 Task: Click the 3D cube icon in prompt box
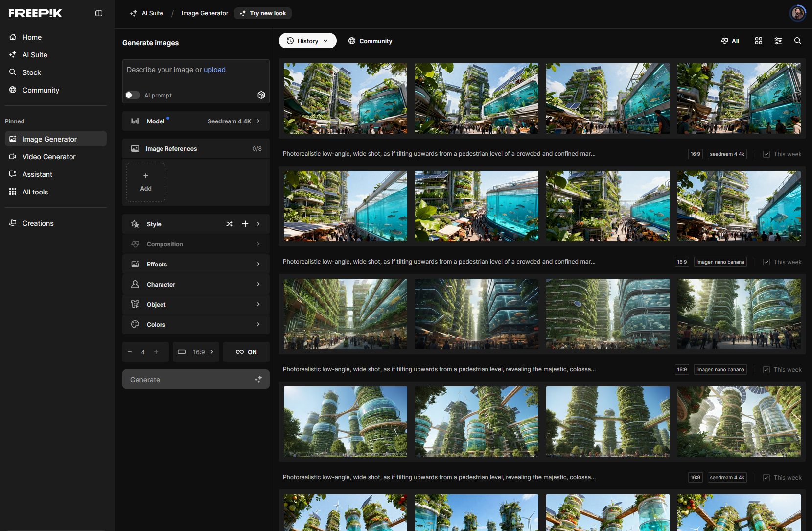(x=261, y=95)
